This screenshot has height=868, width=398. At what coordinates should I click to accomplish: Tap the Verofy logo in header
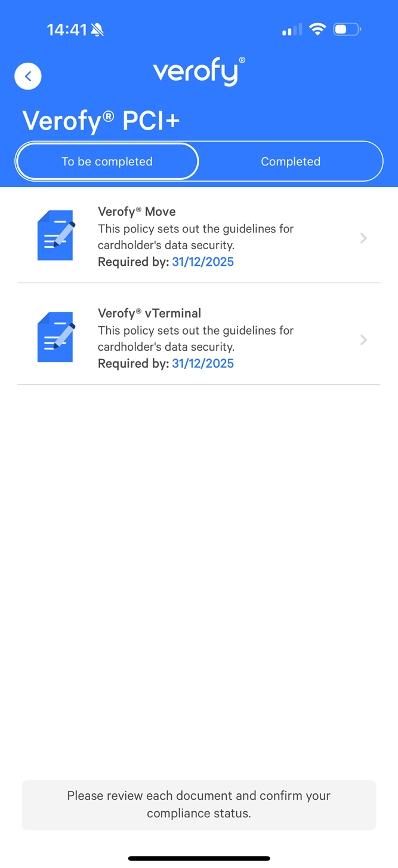(x=199, y=72)
